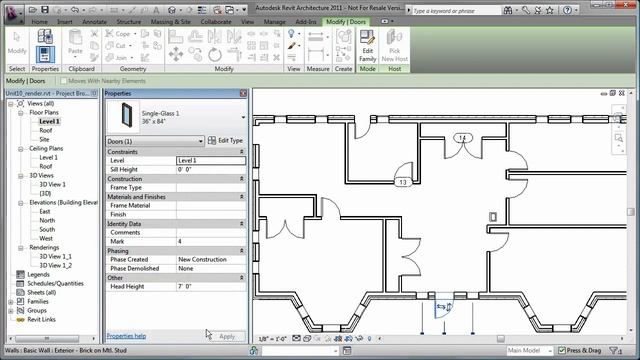Collapse the Constraints section in Properties

[x=242, y=152]
